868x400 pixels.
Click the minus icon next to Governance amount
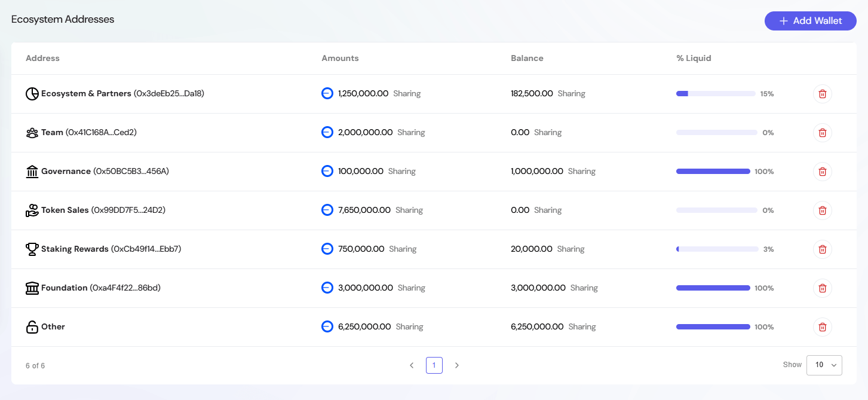327,171
